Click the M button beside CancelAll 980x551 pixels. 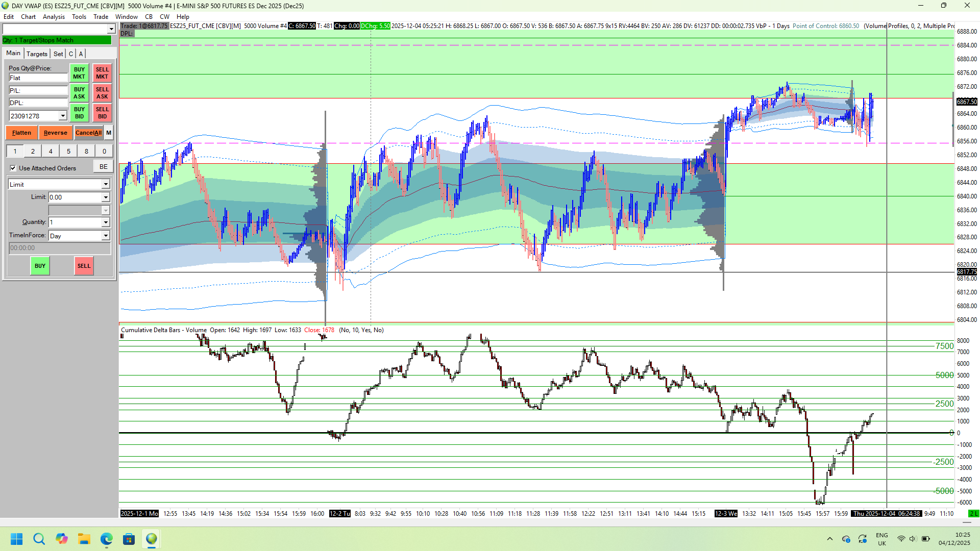coord(109,133)
